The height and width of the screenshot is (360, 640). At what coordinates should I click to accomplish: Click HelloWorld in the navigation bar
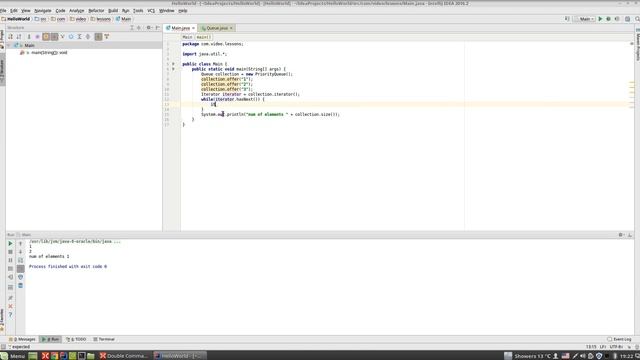[x=16, y=19]
